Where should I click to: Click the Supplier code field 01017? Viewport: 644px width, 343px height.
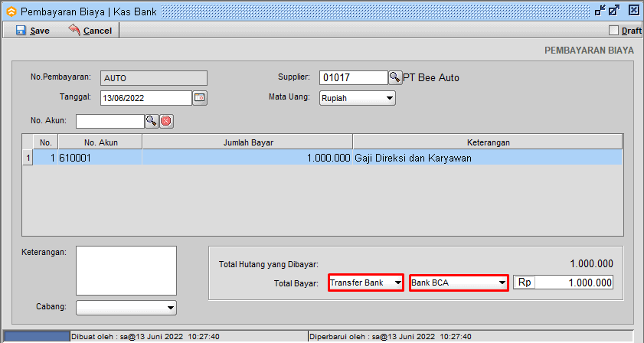pyautogui.click(x=354, y=77)
